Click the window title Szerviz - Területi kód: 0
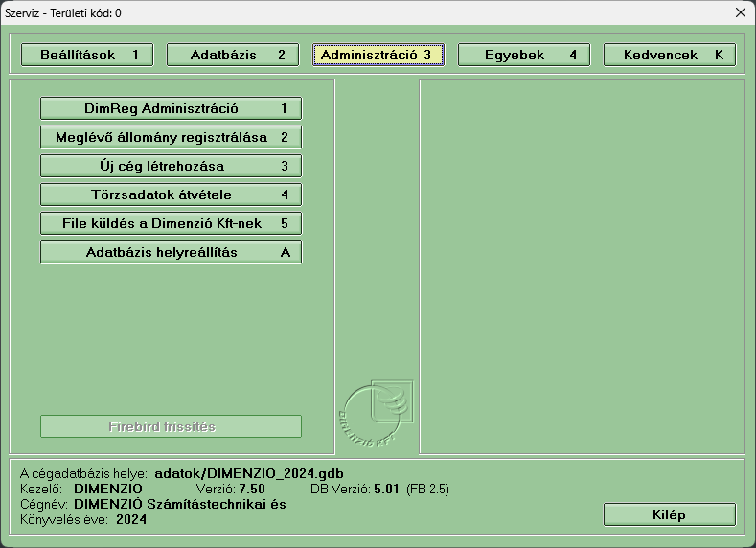Viewport: 756px width, 548px height. pyautogui.click(x=62, y=13)
